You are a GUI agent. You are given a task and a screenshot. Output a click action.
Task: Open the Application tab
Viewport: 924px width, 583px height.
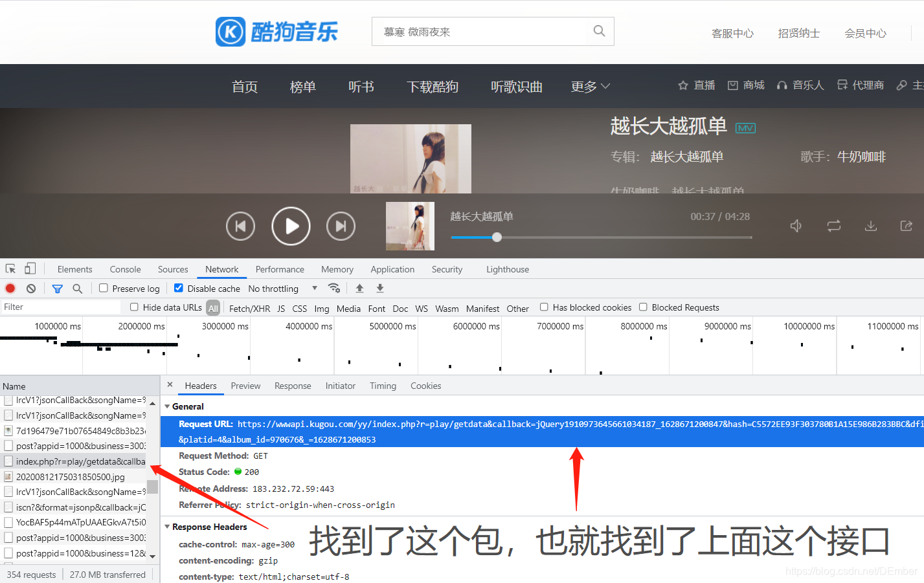(x=392, y=269)
